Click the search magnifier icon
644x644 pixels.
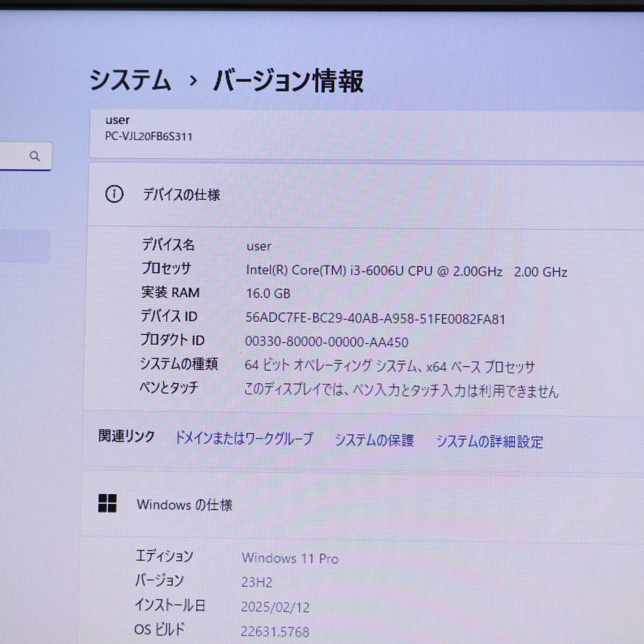pyautogui.click(x=35, y=156)
